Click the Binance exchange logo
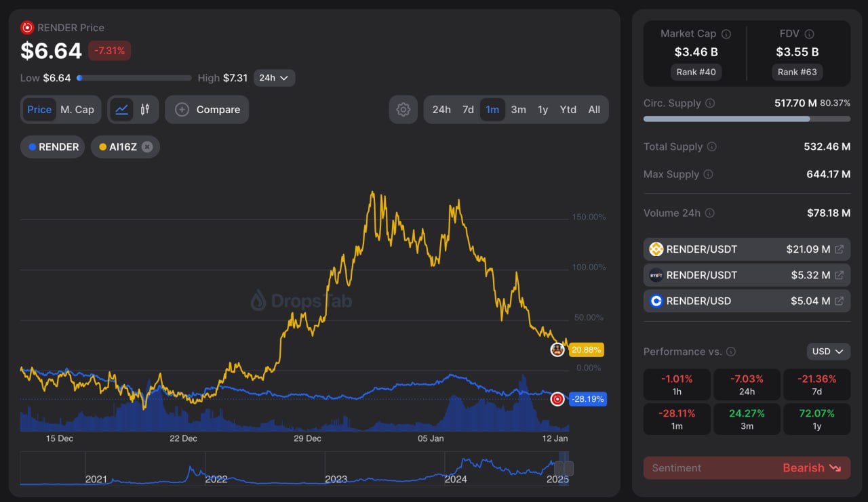 coord(656,249)
